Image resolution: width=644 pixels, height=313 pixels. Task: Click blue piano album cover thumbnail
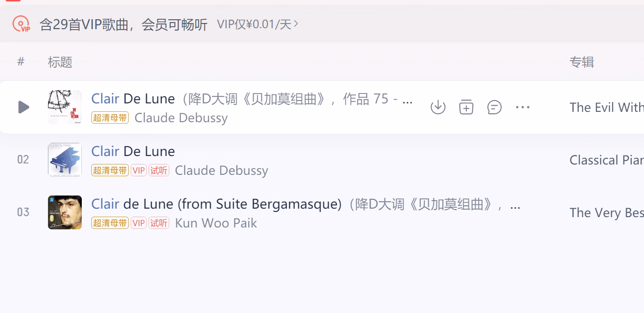65,160
